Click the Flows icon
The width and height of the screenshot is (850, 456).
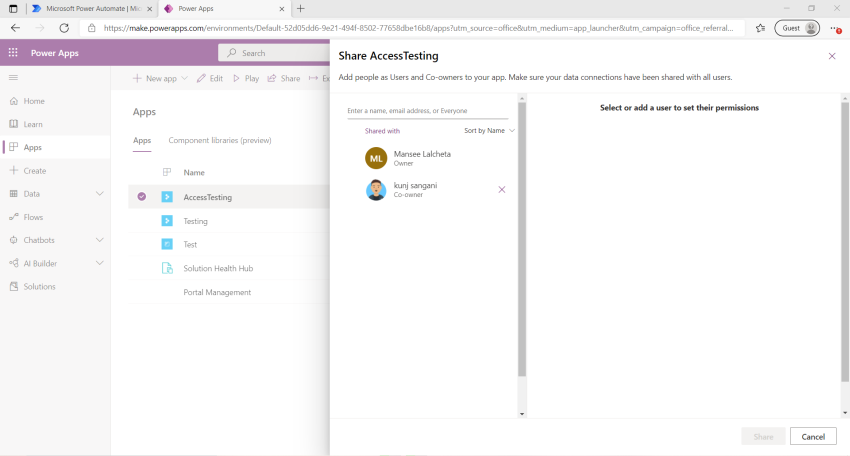click(x=14, y=217)
